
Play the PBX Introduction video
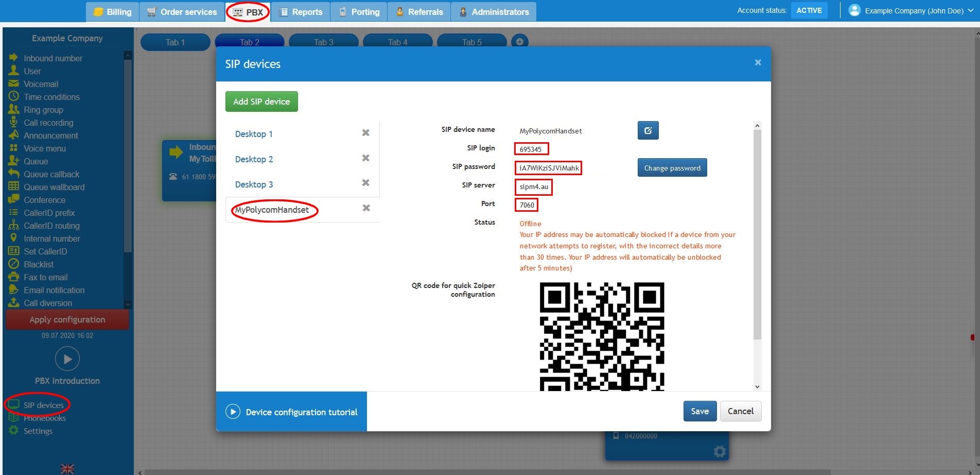[x=67, y=359]
